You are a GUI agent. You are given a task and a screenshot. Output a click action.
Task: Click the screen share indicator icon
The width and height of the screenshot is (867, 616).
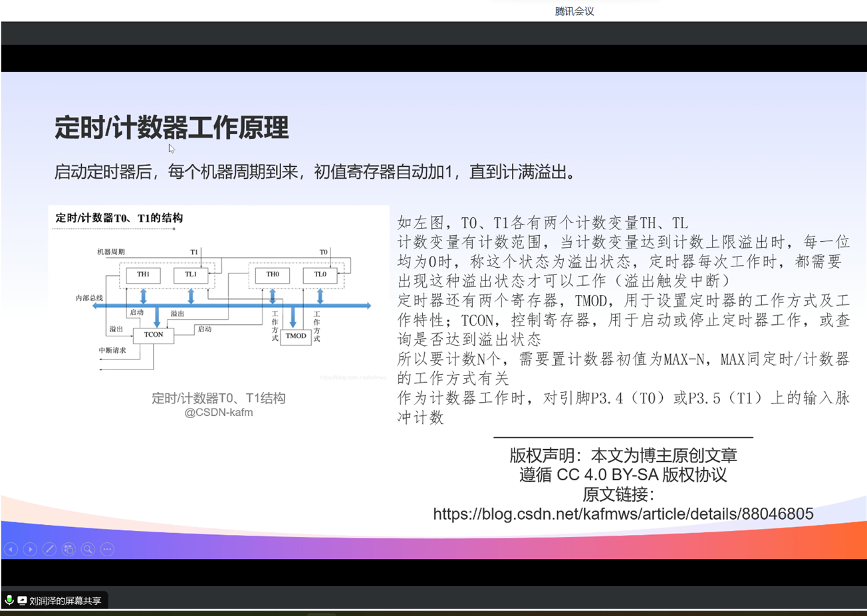[x=22, y=600]
